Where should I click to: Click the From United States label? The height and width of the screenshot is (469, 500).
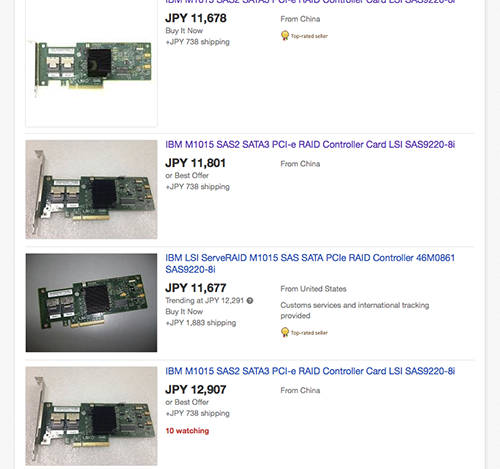pyautogui.click(x=313, y=289)
